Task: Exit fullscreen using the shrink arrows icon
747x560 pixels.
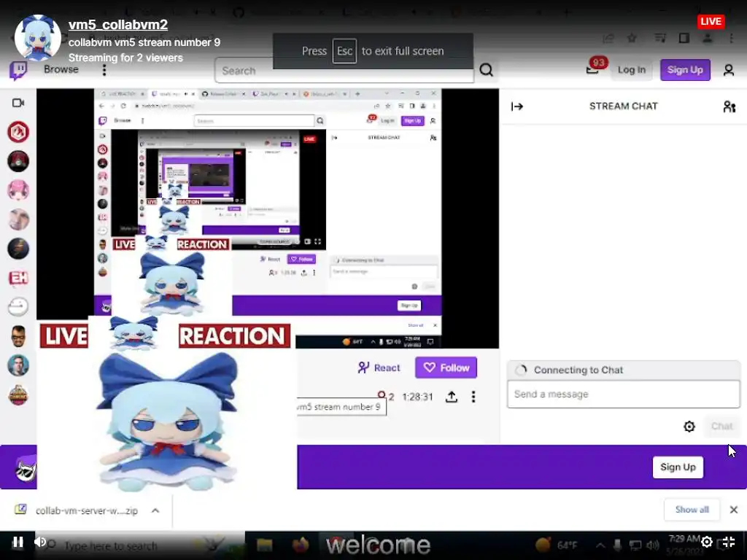Action: pos(729,542)
